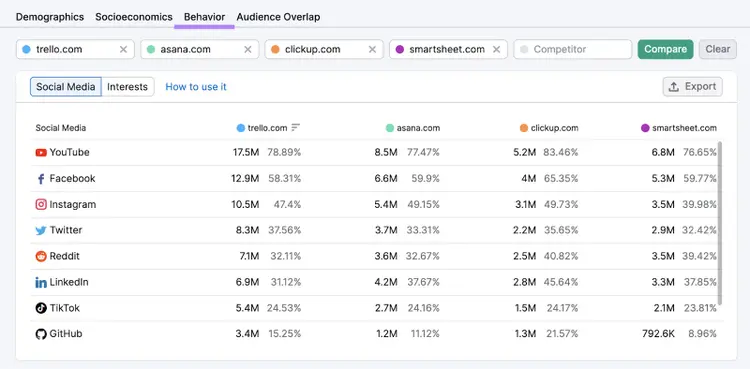750x369 pixels.
Task: Remove asana.com with its X icon
Action: [248, 49]
